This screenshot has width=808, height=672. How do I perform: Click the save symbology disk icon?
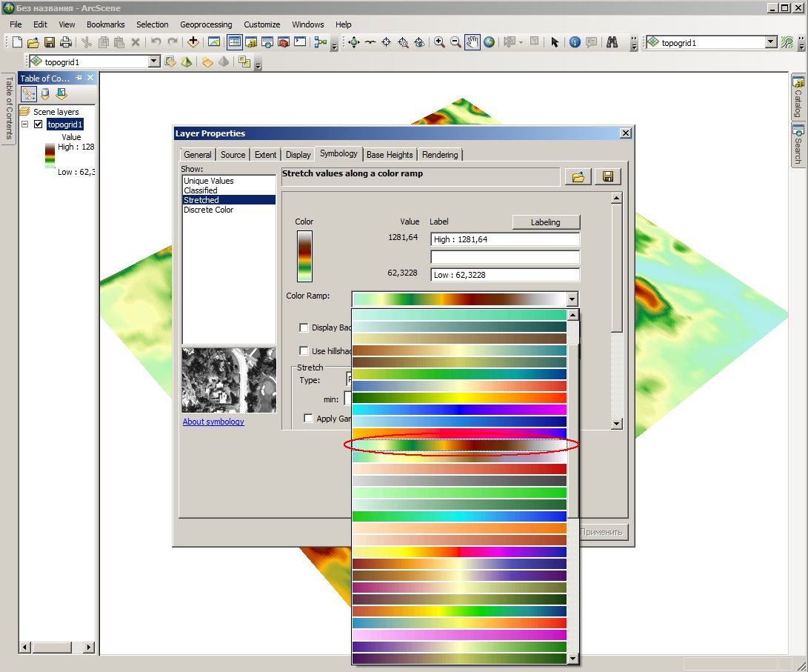point(608,177)
